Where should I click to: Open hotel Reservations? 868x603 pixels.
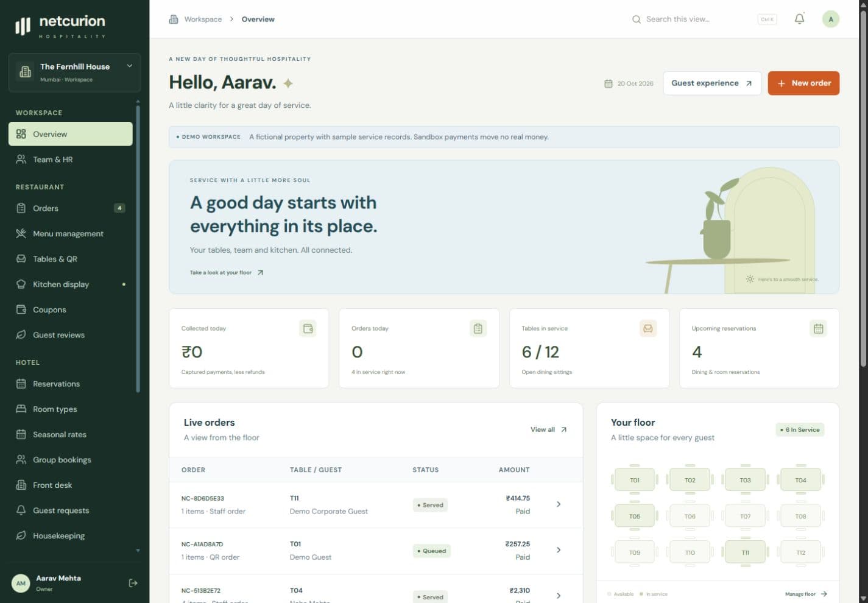pyautogui.click(x=71, y=384)
